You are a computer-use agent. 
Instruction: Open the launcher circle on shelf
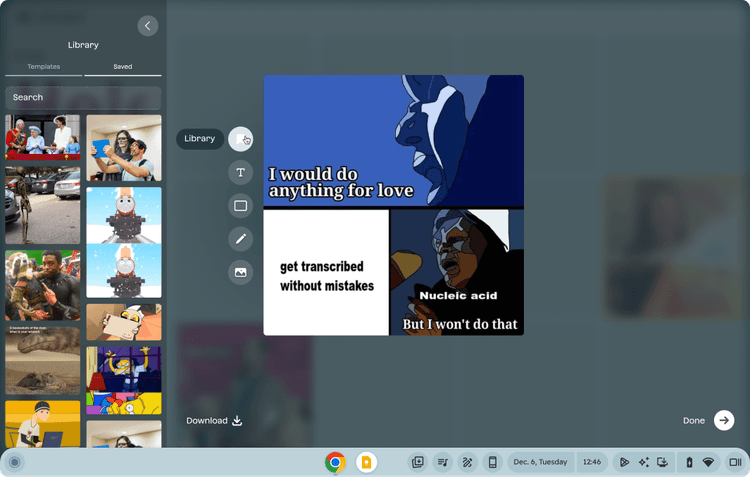[x=15, y=462]
